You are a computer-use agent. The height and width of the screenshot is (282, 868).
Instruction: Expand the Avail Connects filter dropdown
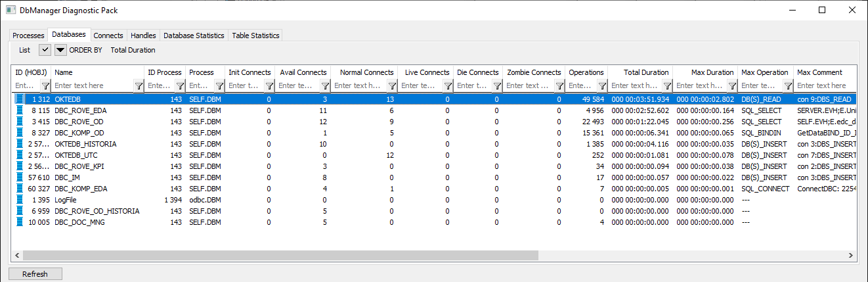(323, 86)
